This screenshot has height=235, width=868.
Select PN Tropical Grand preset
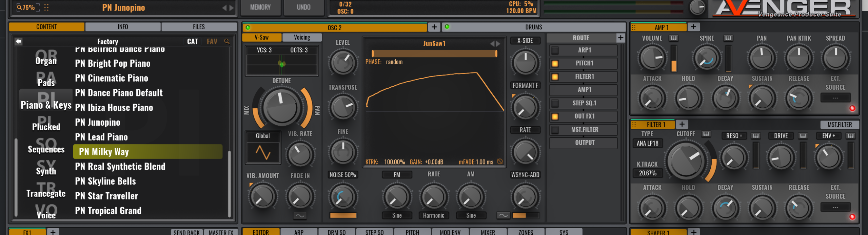108,211
